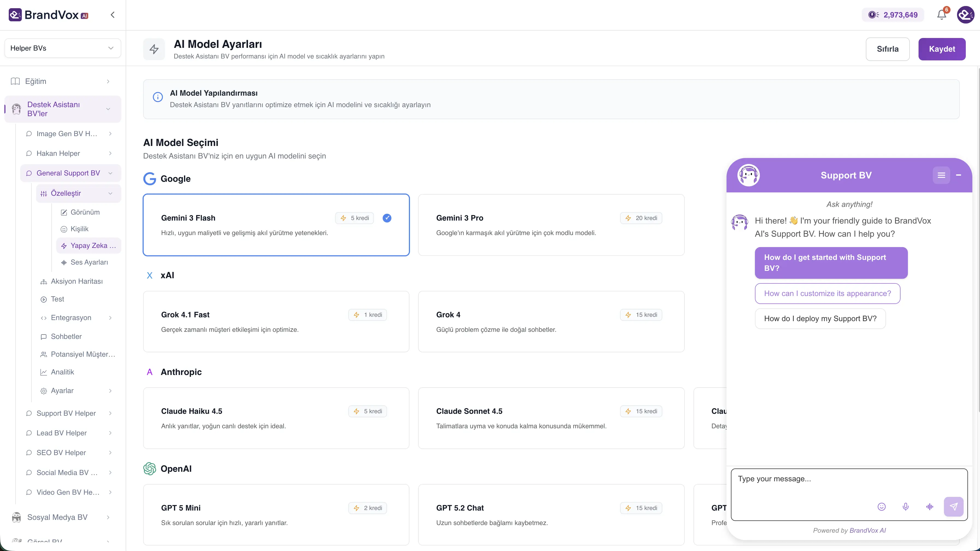
Task: Click the Anthropic logo icon
Action: pos(149,372)
